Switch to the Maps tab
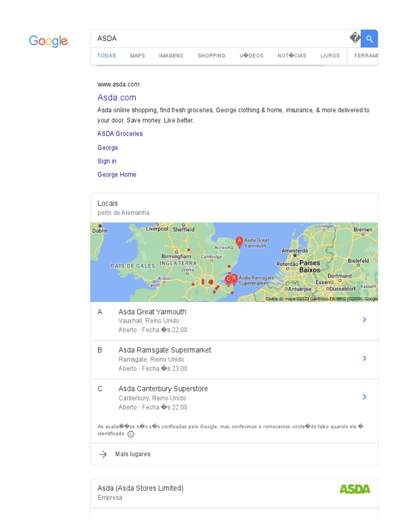Screen dimensions: 399x532 click(138, 56)
